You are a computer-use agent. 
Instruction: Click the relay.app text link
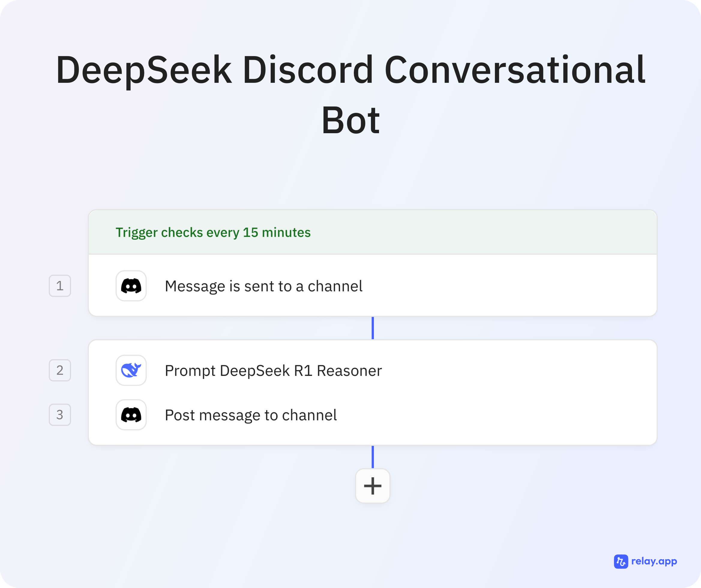click(x=654, y=561)
